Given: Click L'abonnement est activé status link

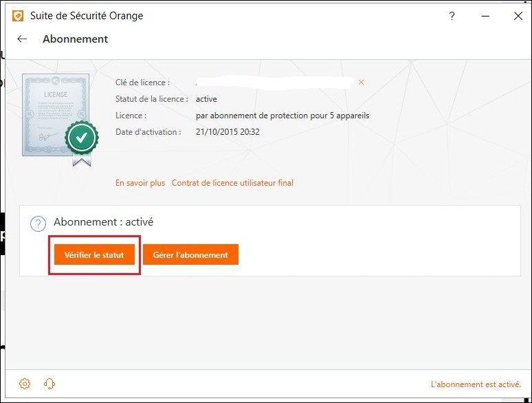Looking at the screenshot, I should (x=476, y=384).
